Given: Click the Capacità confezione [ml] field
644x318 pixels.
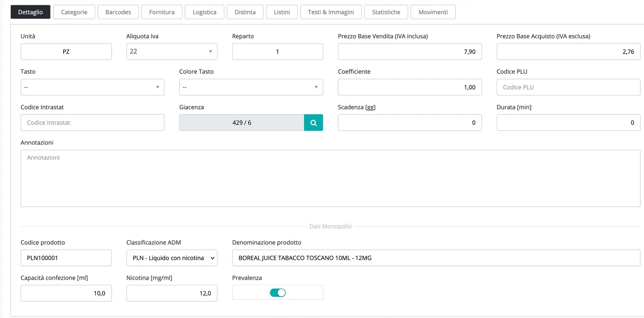Looking at the screenshot, I should (66, 293).
